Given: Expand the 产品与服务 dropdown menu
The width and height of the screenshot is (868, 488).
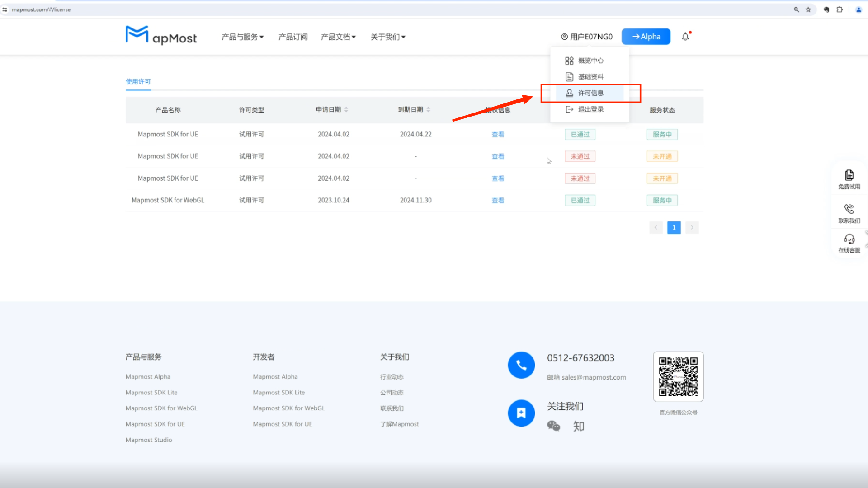Looking at the screenshot, I should (x=242, y=37).
